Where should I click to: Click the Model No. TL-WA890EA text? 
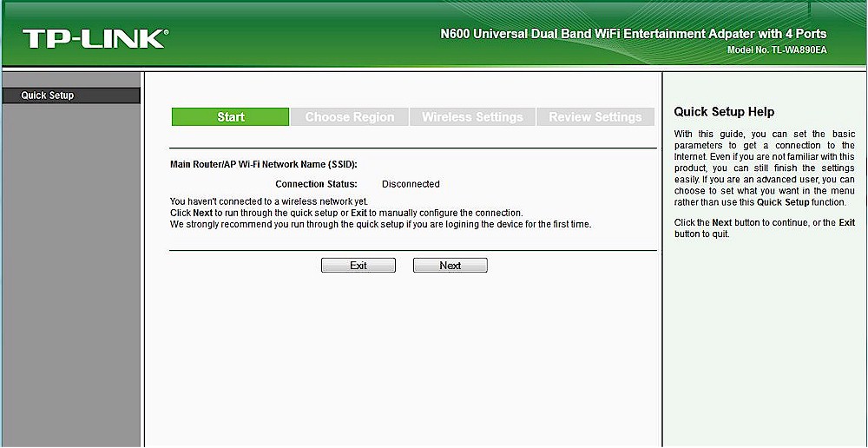777,49
